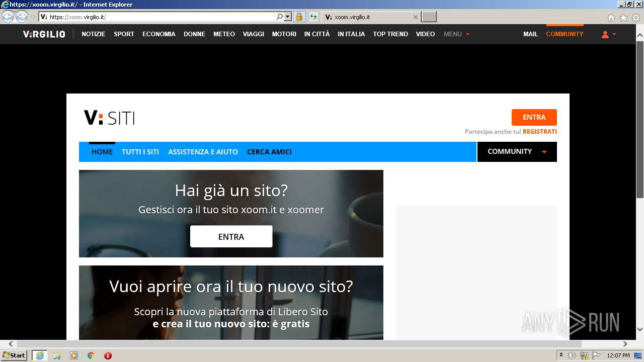Open Windows Explorer folder taskbar icon
This screenshot has width=644, height=362.
57,355
